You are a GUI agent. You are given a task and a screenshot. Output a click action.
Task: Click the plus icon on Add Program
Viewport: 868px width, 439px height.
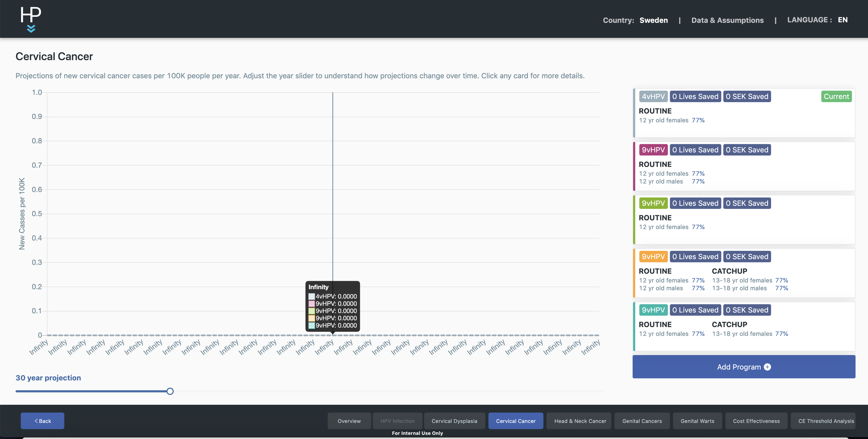(x=767, y=367)
